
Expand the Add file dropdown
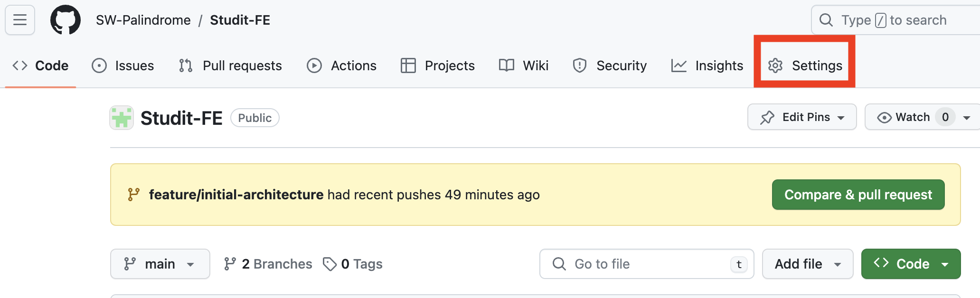pos(807,264)
